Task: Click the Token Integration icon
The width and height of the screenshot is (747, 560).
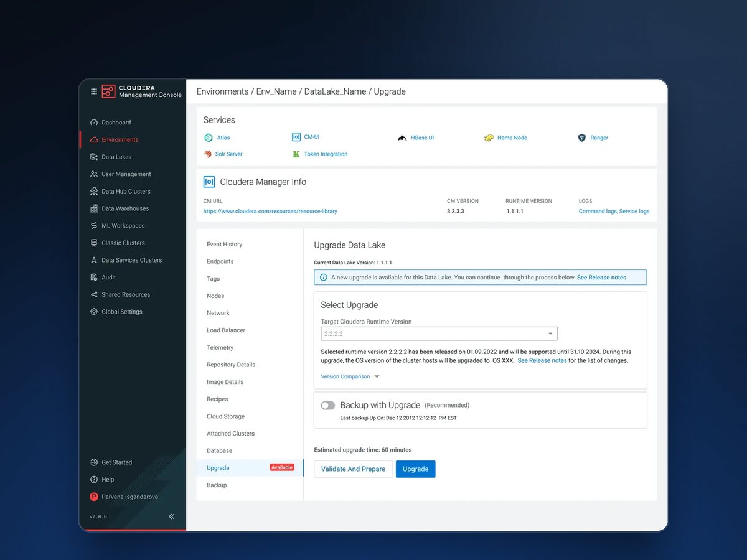Action: point(296,154)
